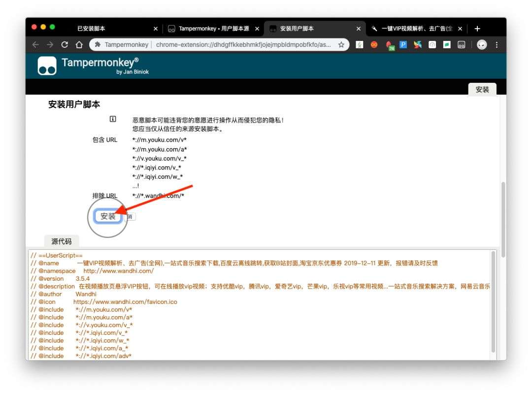Open the extension with the 74 badge
Image resolution: width=532 pixels, height=394 pixels.
coord(390,45)
